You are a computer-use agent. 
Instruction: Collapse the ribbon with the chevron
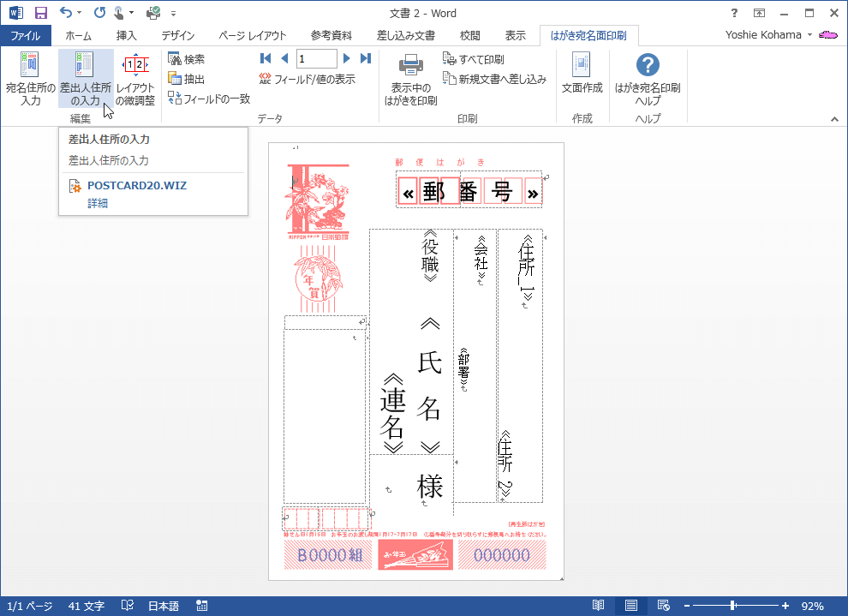(x=834, y=119)
